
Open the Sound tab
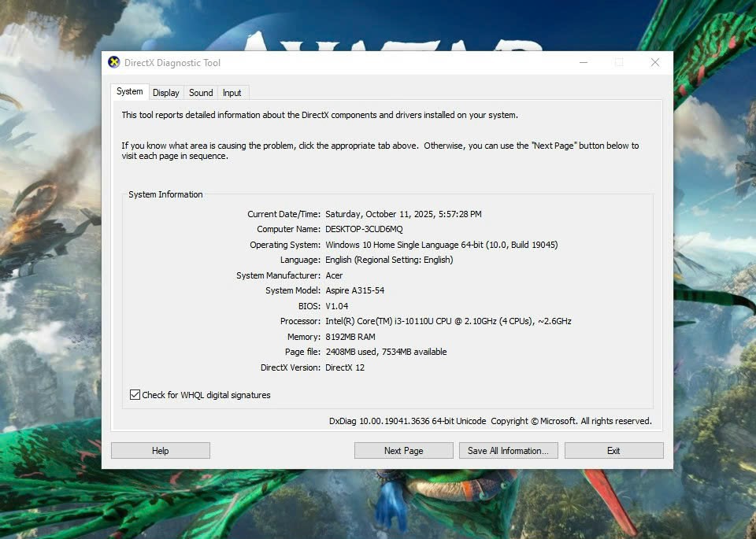pos(201,93)
